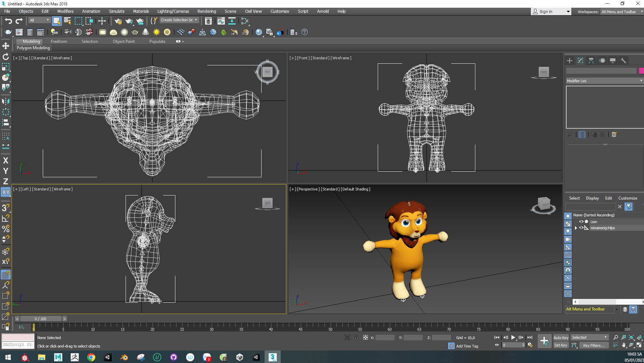
Task: Click the Undo arrow icon
Action: click(8, 21)
